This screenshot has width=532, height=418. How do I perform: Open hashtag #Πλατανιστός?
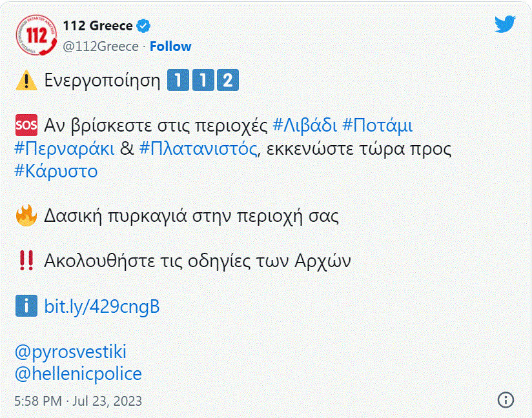coord(198,148)
